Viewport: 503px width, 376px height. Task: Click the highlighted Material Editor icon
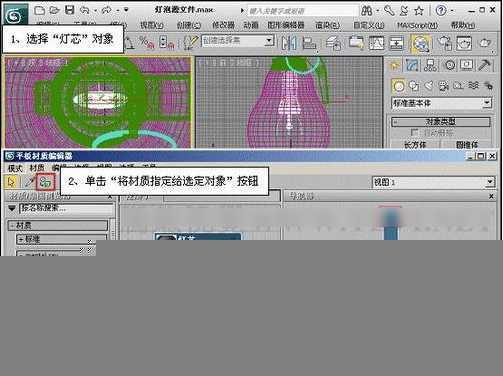pos(421,44)
